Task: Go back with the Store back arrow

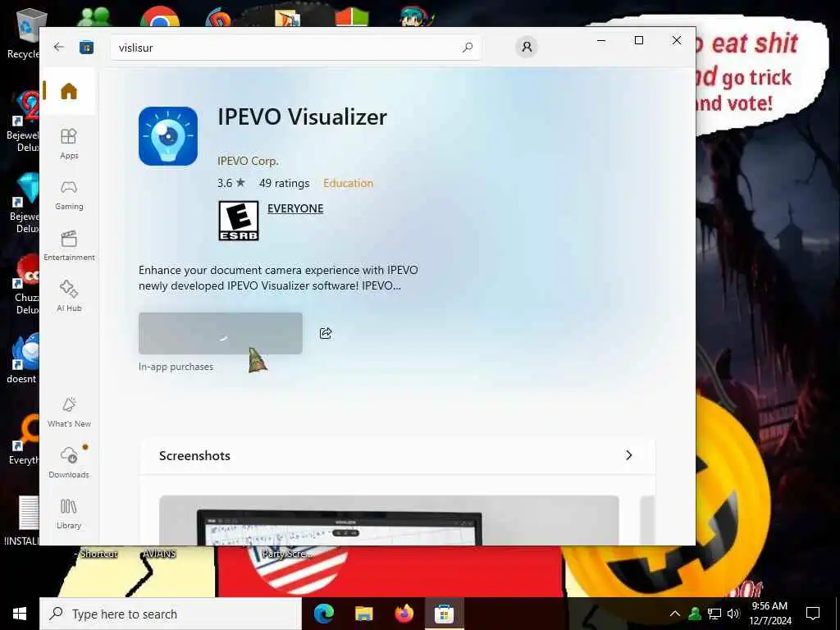Action: click(59, 47)
